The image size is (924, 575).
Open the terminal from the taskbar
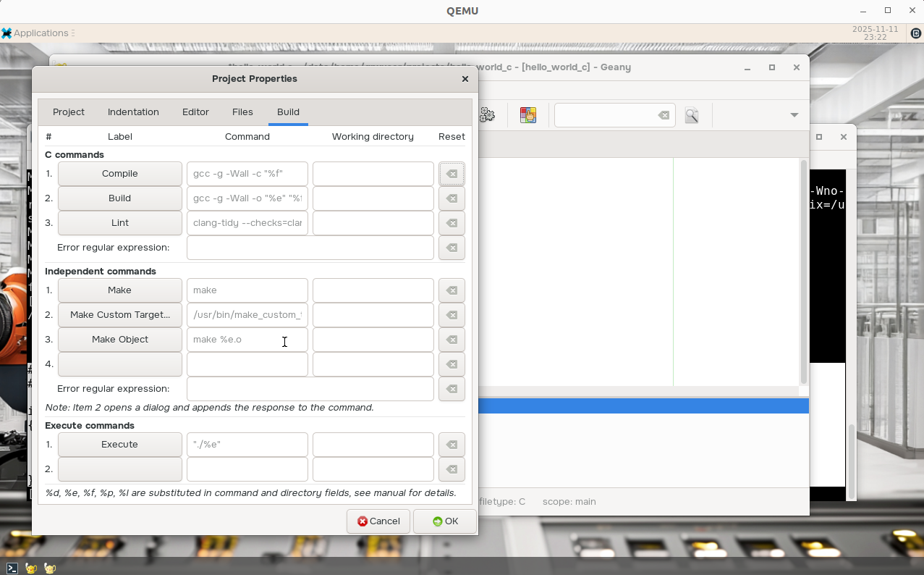click(12, 568)
